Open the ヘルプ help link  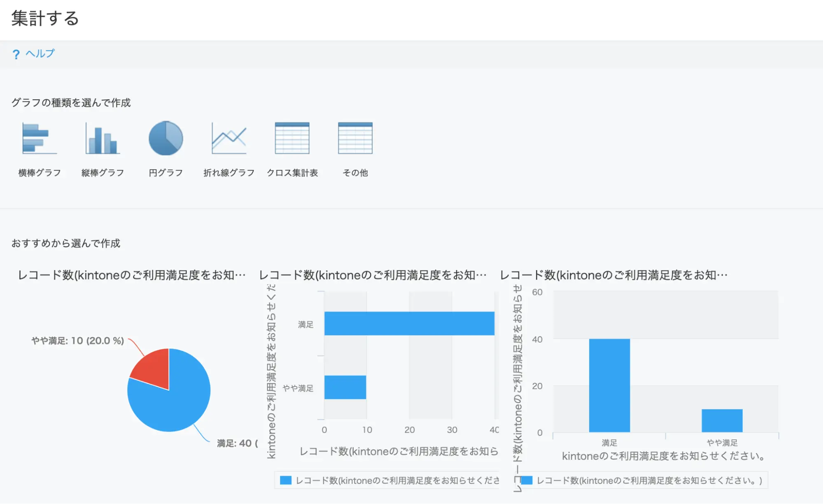pyautogui.click(x=40, y=54)
